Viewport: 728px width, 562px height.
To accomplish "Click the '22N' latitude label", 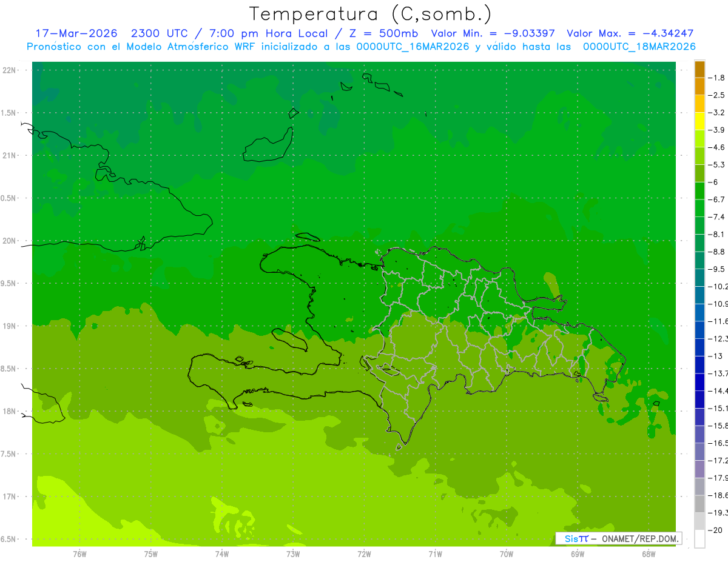I will tap(10, 70).
